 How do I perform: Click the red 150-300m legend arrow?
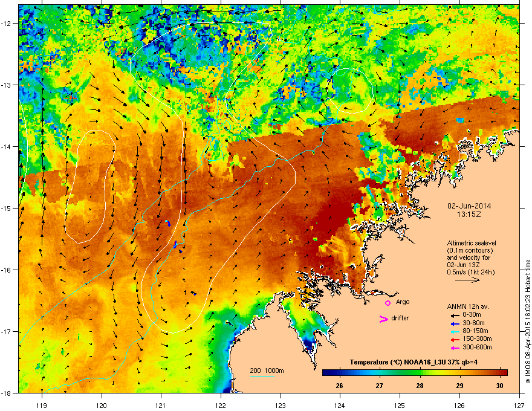[x=455, y=340]
